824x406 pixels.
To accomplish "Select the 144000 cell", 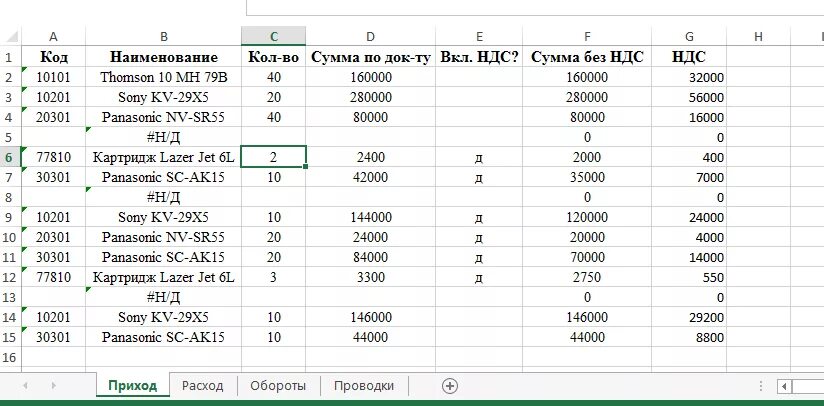I will [370, 217].
